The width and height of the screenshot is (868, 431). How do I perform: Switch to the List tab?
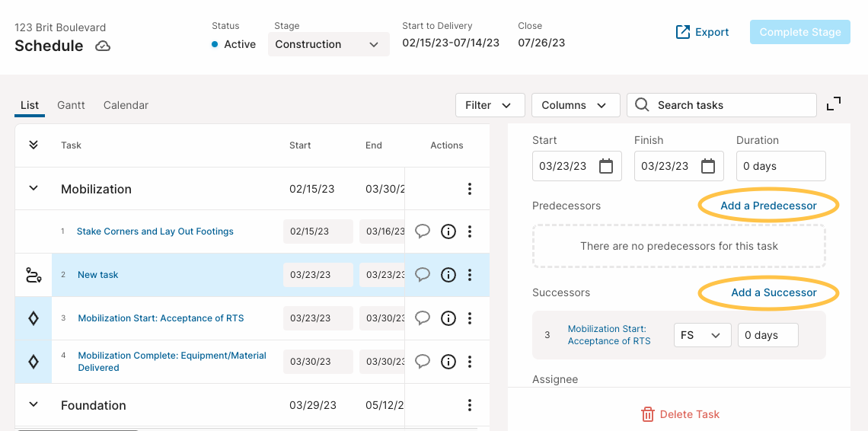pyautogui.click(x=30, y=105)
